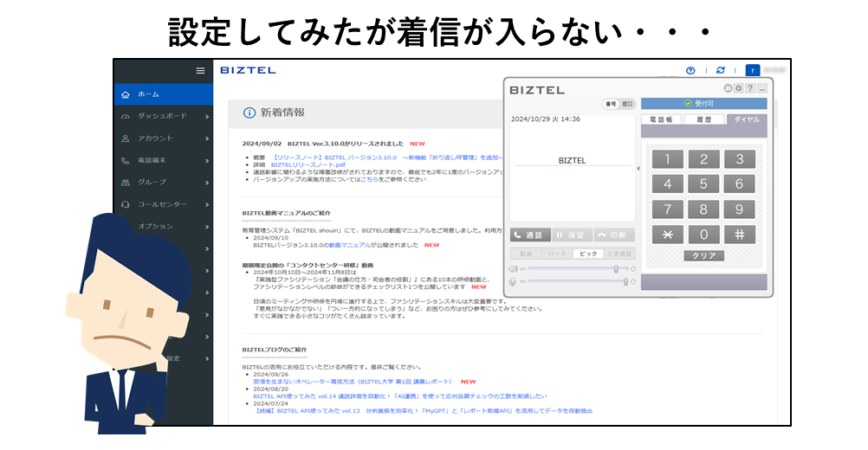Click the diamond icon after microphone slider
This screenshot has height=450, width=868.
point(633,282)
